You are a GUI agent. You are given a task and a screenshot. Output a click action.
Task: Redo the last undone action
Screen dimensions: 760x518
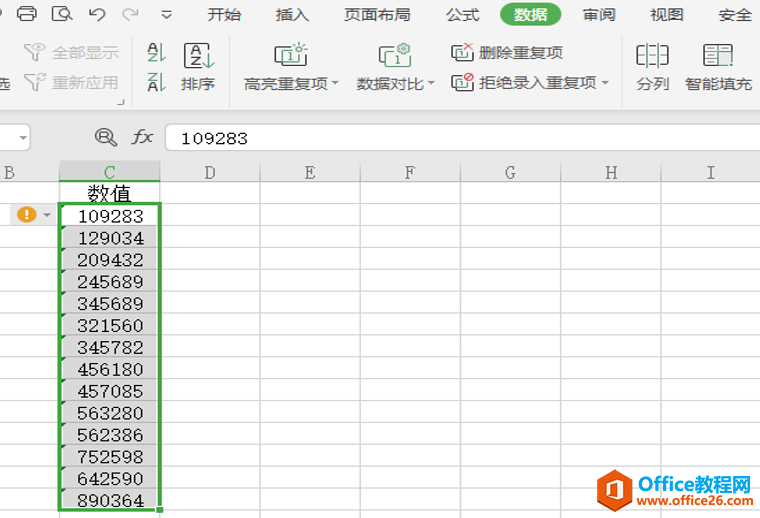click(x=130, y=15)
